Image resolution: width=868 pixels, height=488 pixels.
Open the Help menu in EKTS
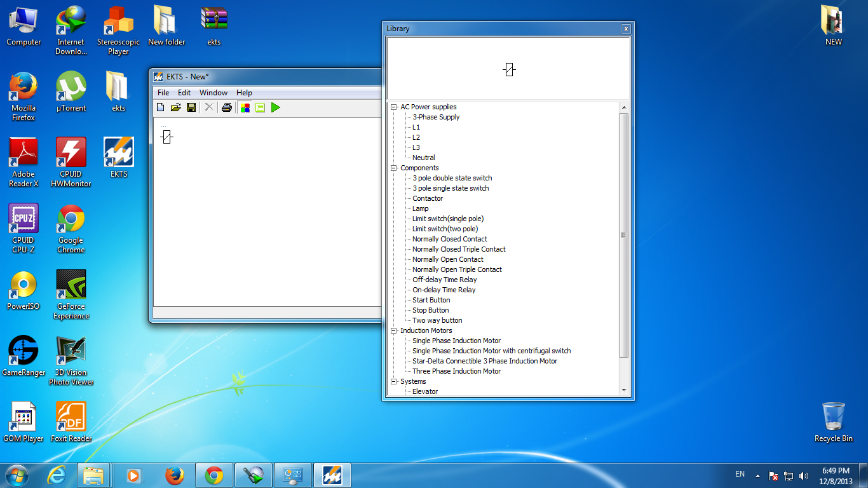pyautogui.click(x=244, y=93)
